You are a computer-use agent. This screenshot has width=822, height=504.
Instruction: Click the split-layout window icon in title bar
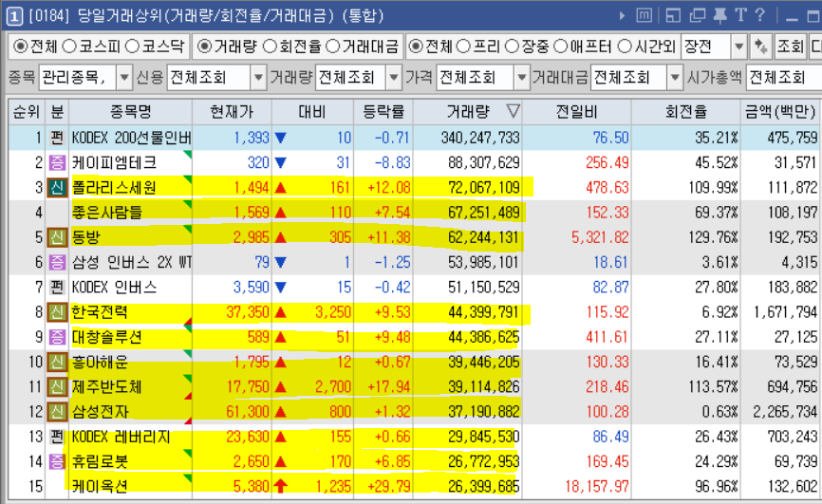pyautogui.click(x=673, y=15)
